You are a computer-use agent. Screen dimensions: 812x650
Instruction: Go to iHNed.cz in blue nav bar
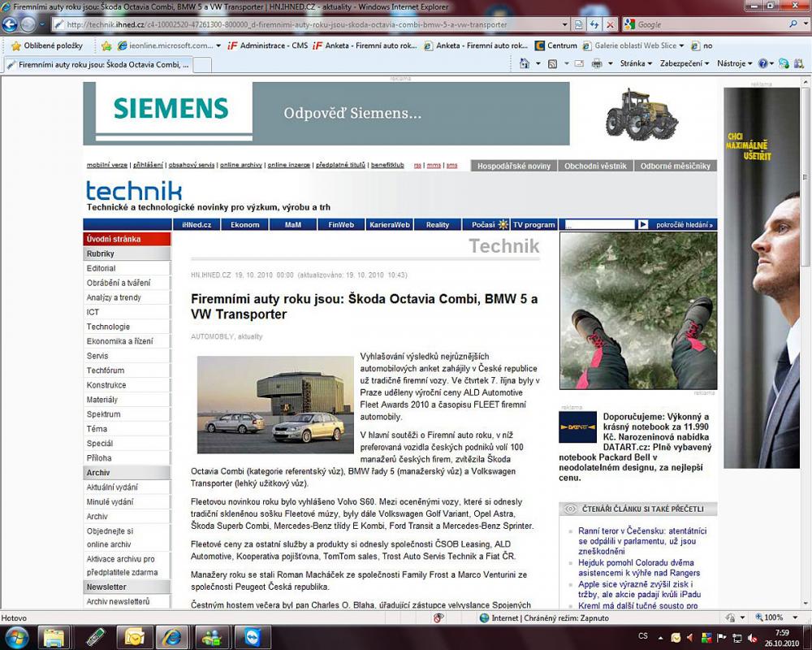(x=197, y=224)
